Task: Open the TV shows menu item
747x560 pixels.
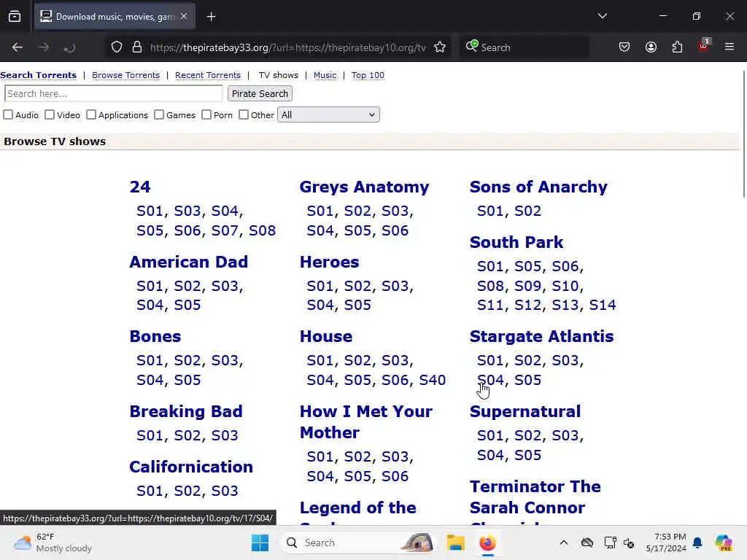Action: point(278,75)
